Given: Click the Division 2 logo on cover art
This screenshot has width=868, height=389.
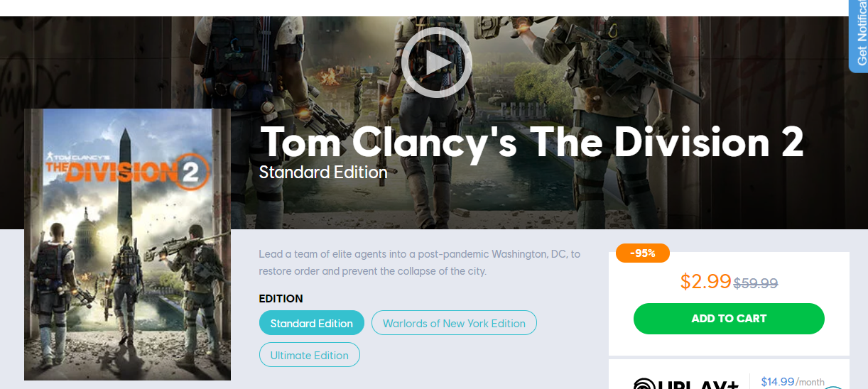Looking at the screenshot, I should 128,170.
